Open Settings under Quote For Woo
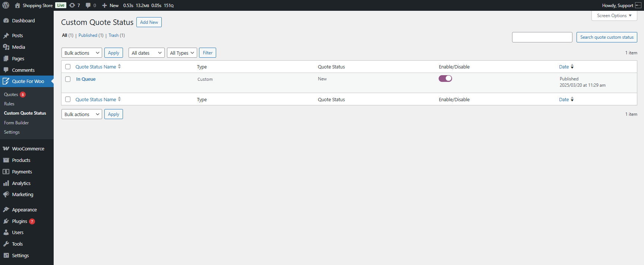This screenshot has height=265, width=644. point(12,132)
